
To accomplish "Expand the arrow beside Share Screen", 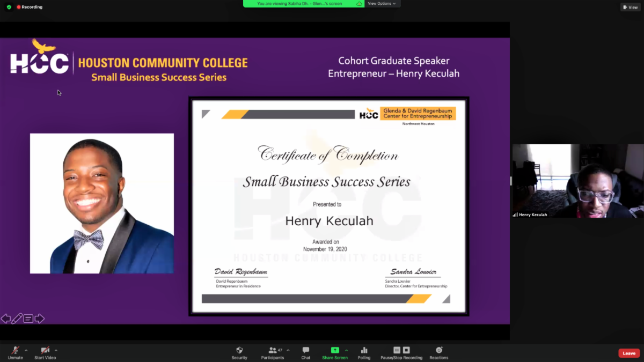I will (346, 350).
